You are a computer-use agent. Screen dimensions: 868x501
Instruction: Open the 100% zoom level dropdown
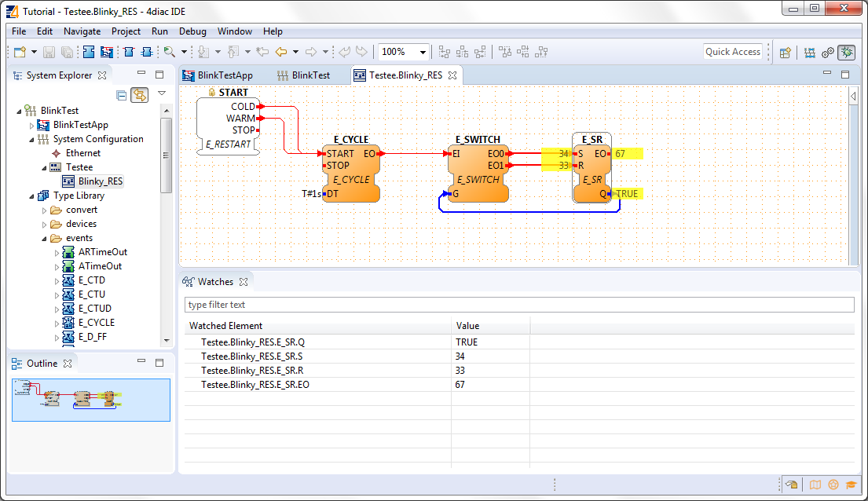423,53
